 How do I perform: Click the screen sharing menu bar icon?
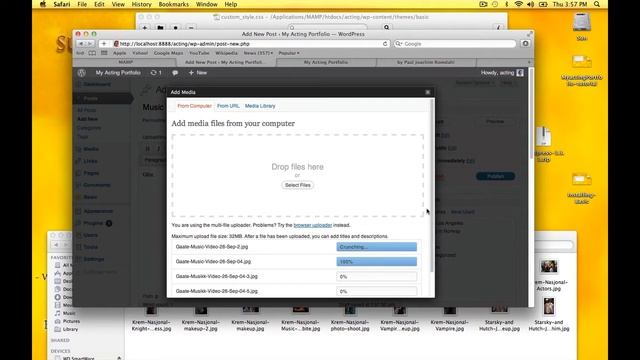click(x=483, y=4)
